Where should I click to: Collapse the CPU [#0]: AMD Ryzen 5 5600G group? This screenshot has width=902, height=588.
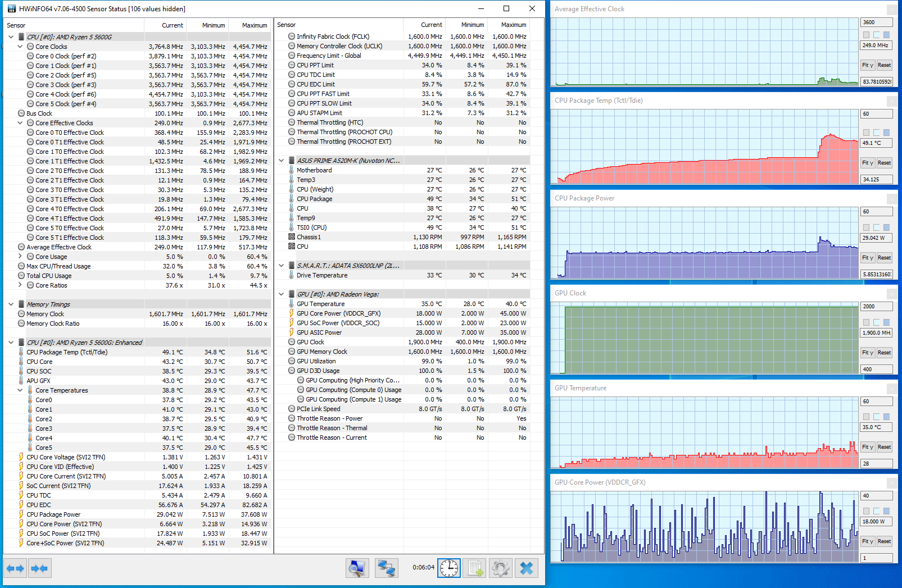(x=11, y=37)
